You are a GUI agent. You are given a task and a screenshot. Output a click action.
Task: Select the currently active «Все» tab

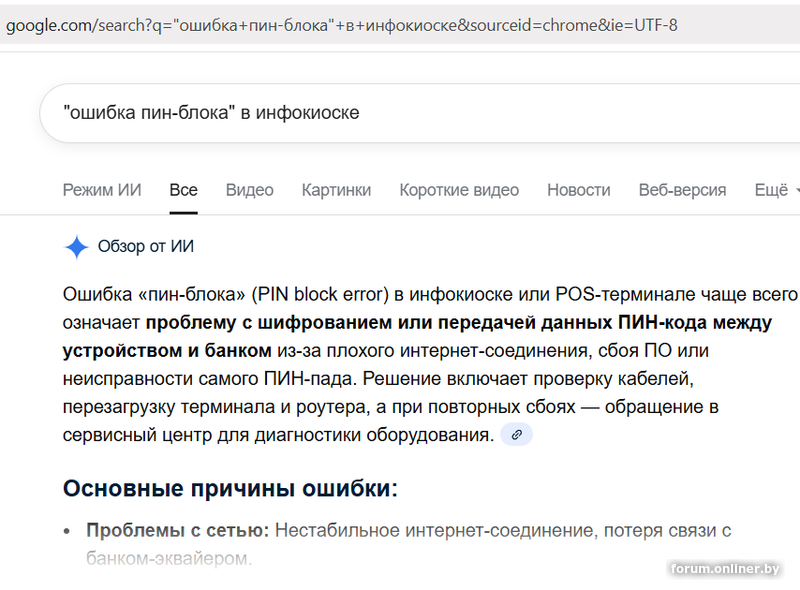(184, 189)
